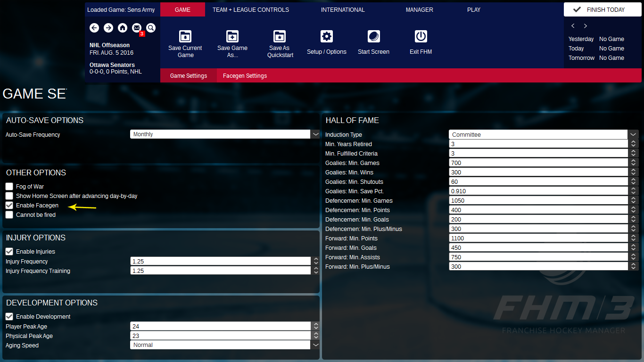Click the Save Current Game icon
644x362 pixels.
(185, 36)
